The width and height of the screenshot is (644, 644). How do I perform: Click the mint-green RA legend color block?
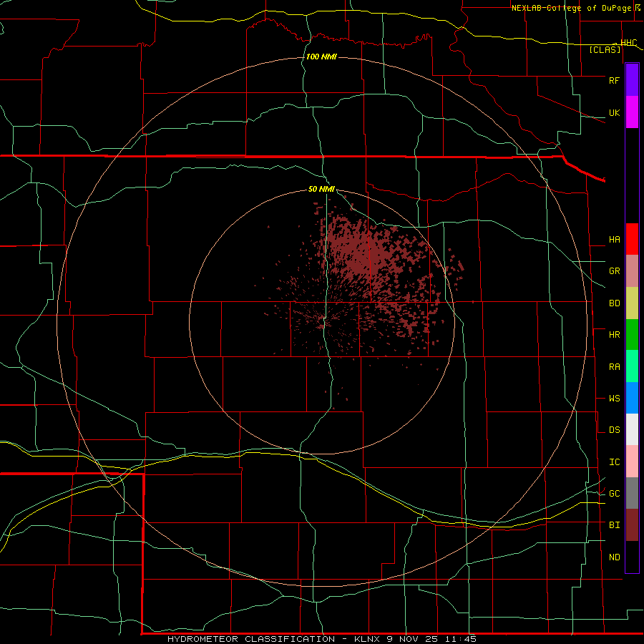click(632, 366)
